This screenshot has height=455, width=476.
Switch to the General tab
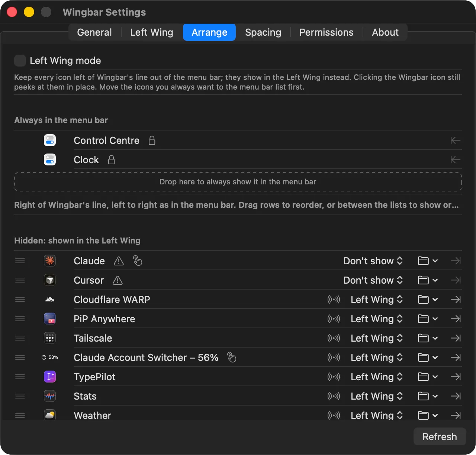(x=94, y=32)
